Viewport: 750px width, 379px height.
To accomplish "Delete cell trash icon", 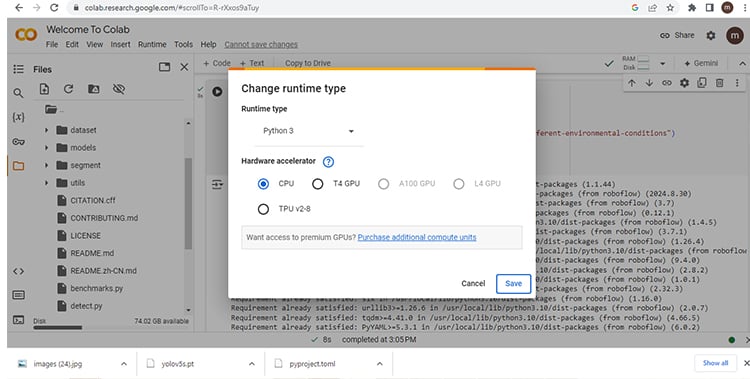I will pos(719,83).
